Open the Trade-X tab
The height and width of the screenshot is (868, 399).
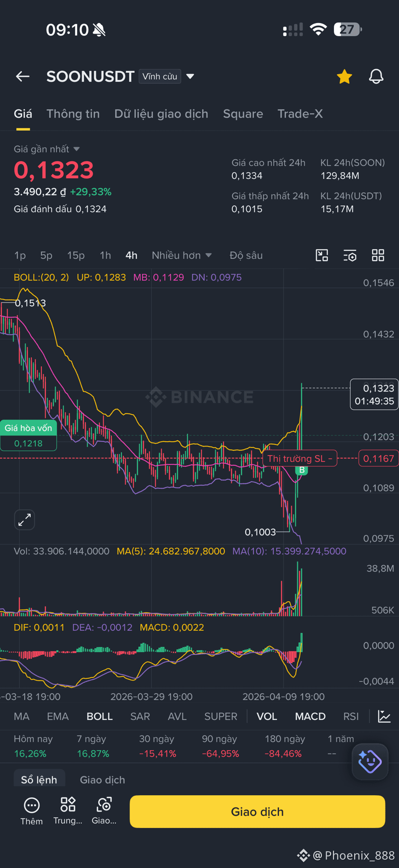click(300, 114)
